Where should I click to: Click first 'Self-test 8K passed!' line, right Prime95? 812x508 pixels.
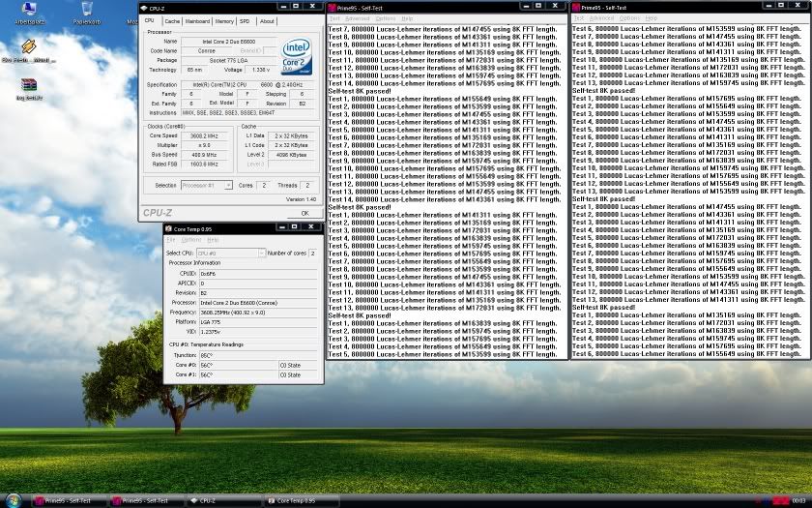click(x=603, y=91)
